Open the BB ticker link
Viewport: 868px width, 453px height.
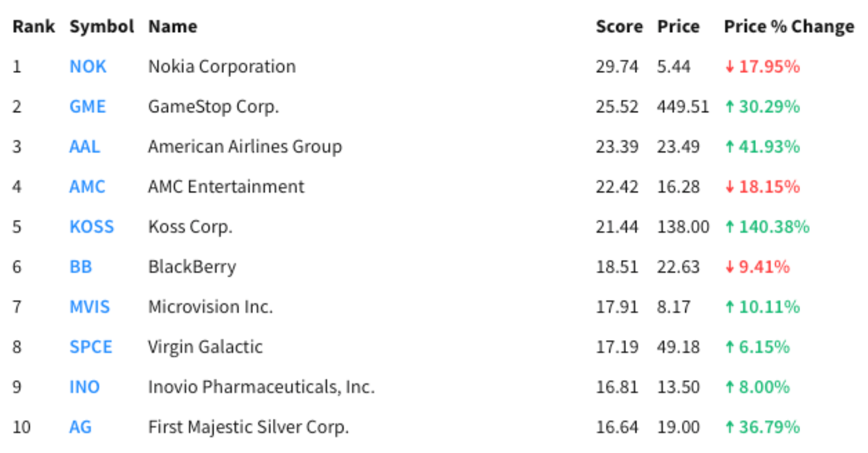click(x=81, y=267)
